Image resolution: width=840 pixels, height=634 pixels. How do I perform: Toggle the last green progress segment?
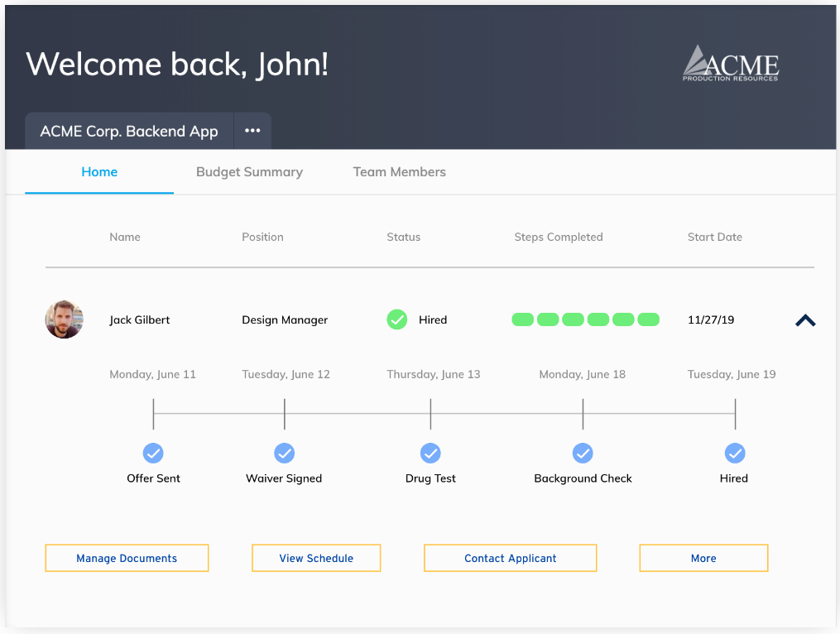[649, 319]
